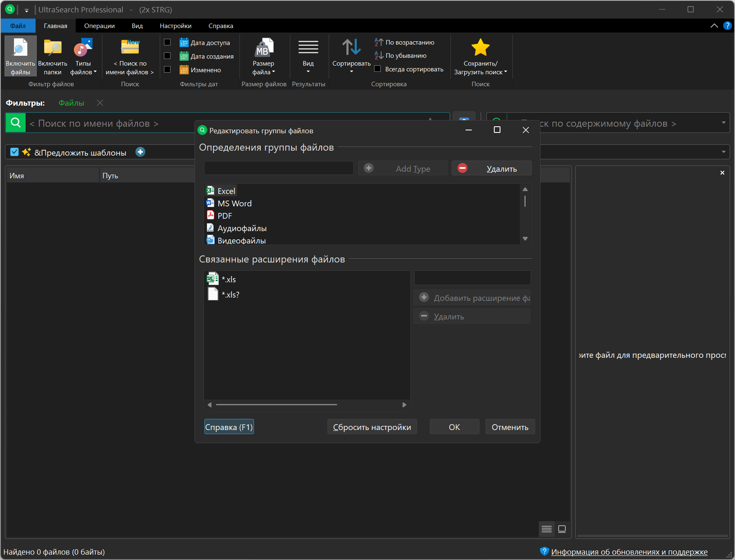
Task: Switch to the Вид ribbon tab
Action: click(137, 26)
